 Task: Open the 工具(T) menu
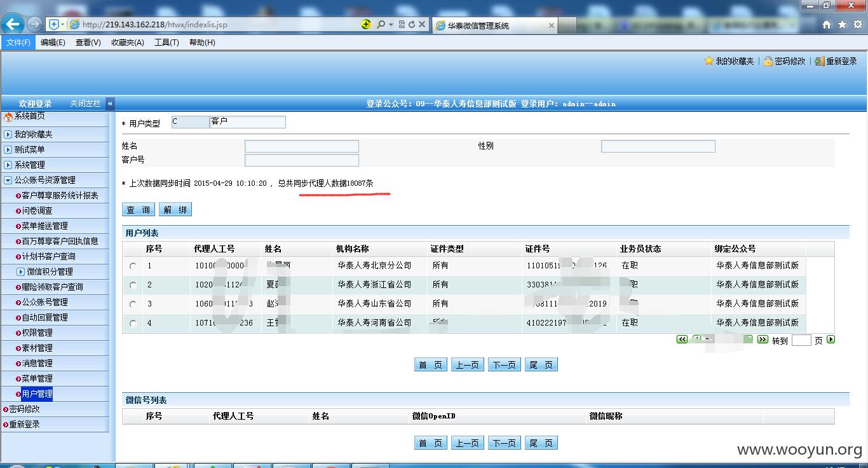click(x=166, y=43)
